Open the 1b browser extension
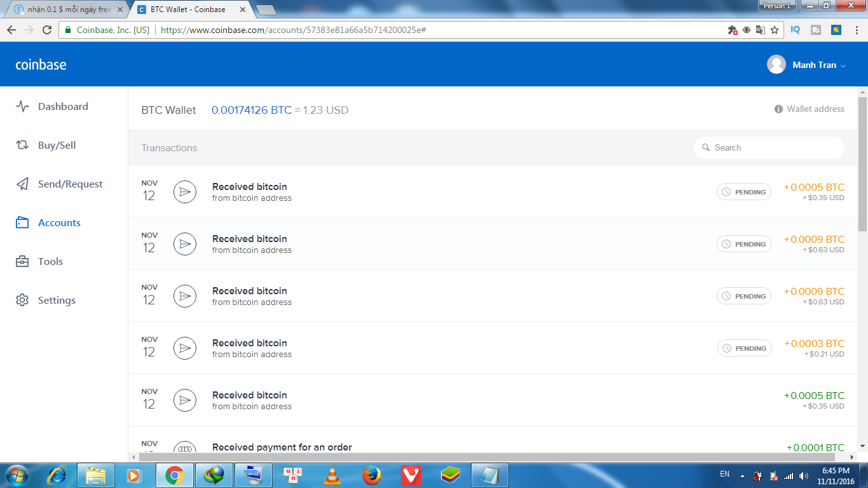The height and width of the screenshot is (488, 868). (816, 30)
